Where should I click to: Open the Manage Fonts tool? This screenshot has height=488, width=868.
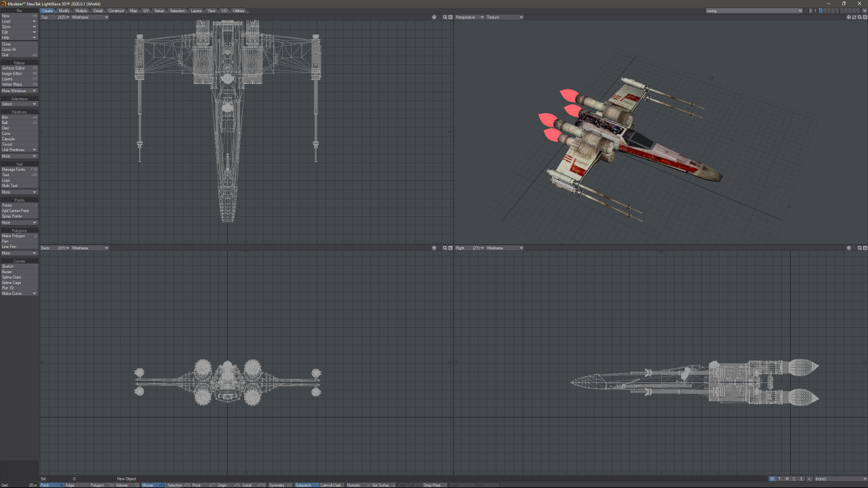point(19,169)
